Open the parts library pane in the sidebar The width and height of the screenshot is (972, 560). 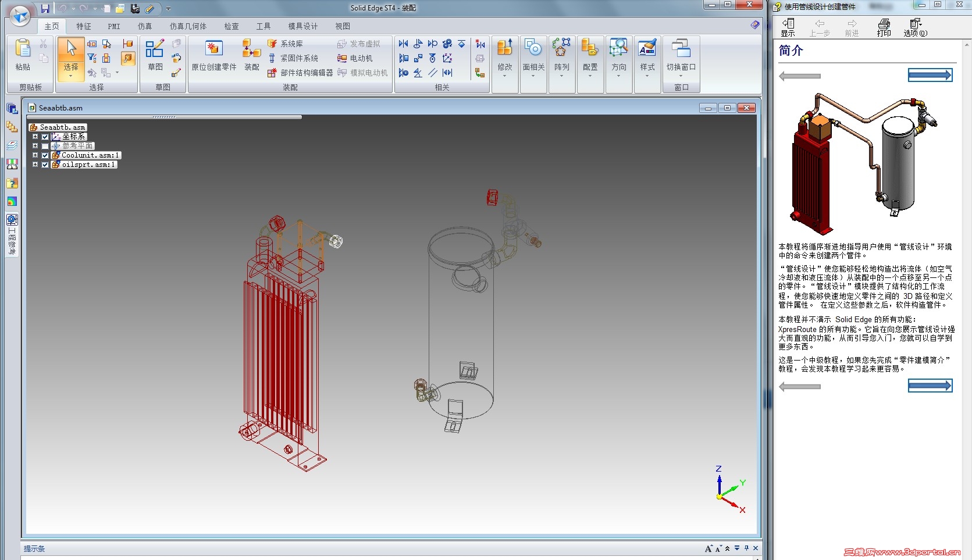click(x=12, y=127)
